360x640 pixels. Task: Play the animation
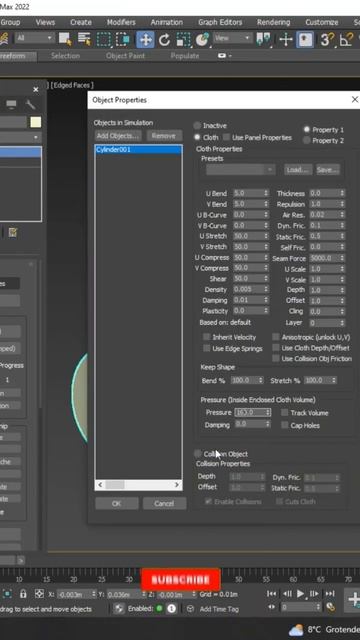pos(300,593)
